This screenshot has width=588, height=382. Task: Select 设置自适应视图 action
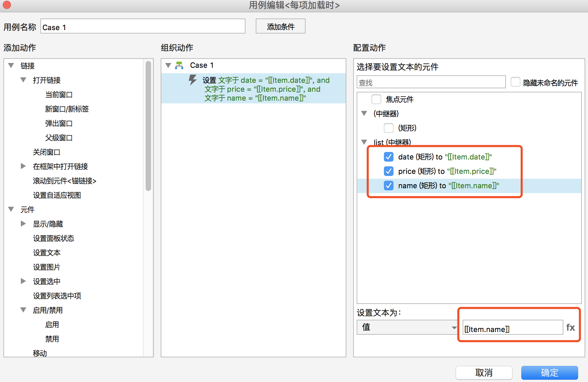point(57,195)
